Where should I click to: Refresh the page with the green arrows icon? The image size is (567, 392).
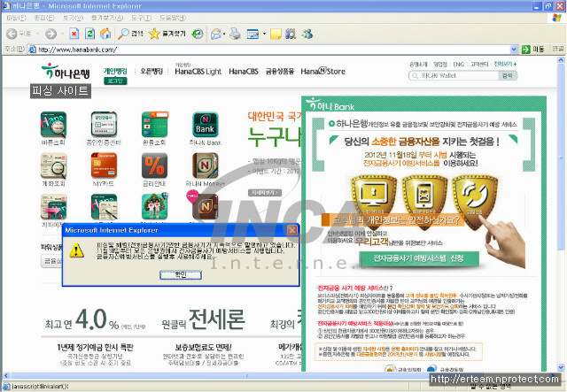pos(89,34)
